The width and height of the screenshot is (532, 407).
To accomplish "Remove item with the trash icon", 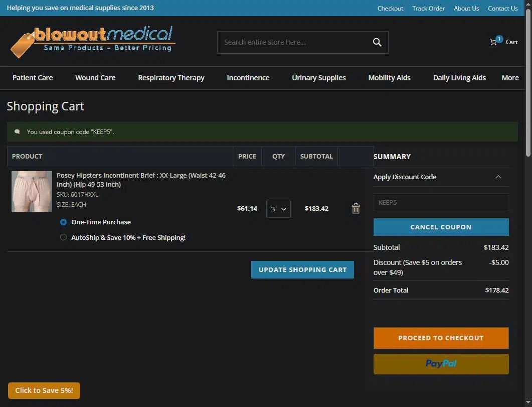I will coord(356,208).
